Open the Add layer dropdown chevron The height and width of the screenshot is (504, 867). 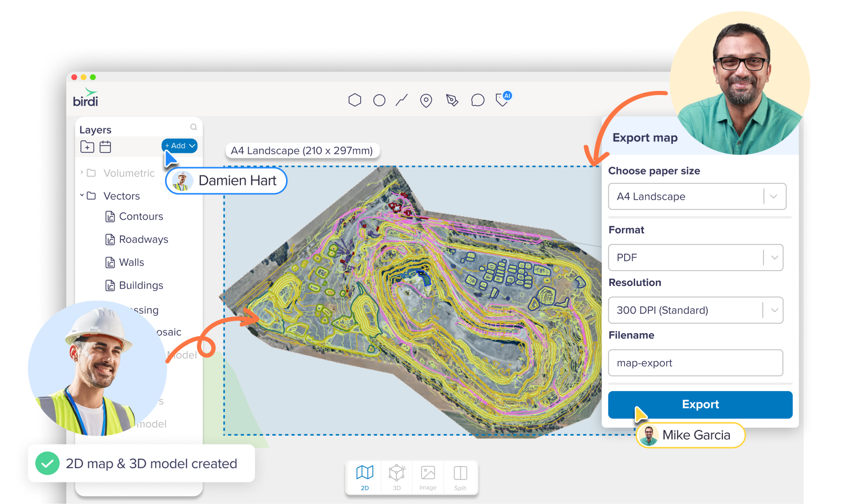point(192,146)
